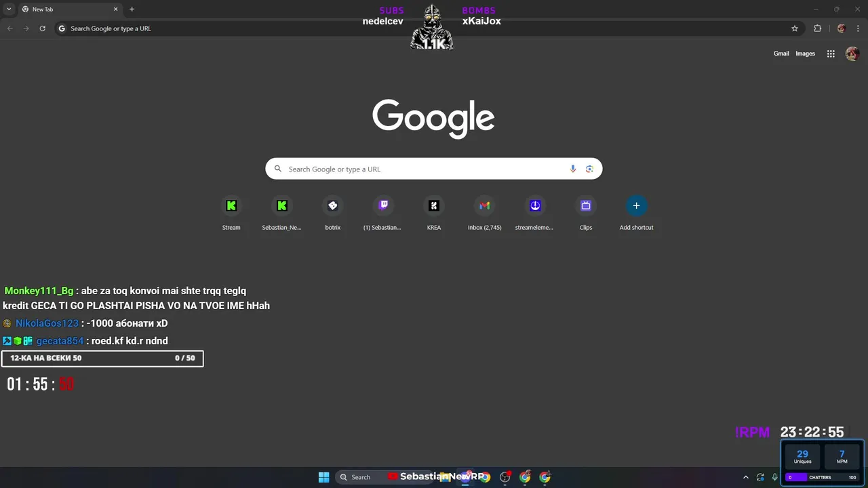The width and height of the screenshot is (868, 488).
Task: Open the Google account avatar on page
Action: pyautogui.click(x=852, y=54)
